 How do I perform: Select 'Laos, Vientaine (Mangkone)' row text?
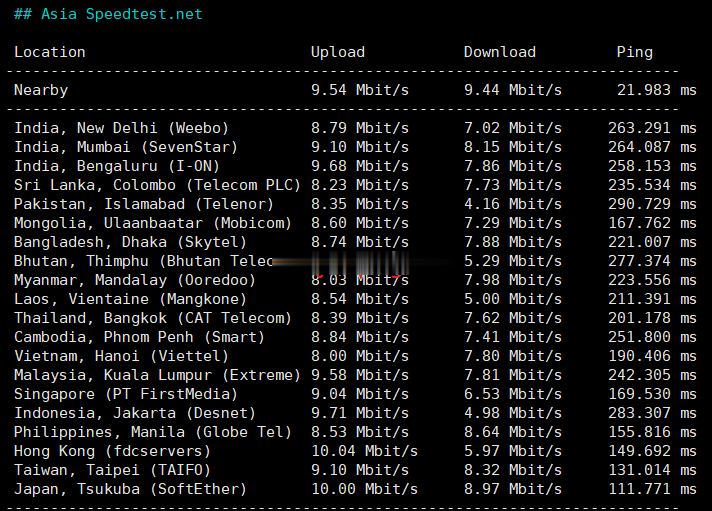coord(130,299)
